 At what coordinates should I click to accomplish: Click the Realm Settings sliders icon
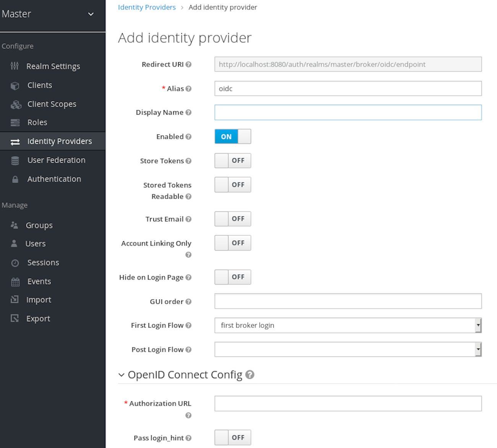15,66
